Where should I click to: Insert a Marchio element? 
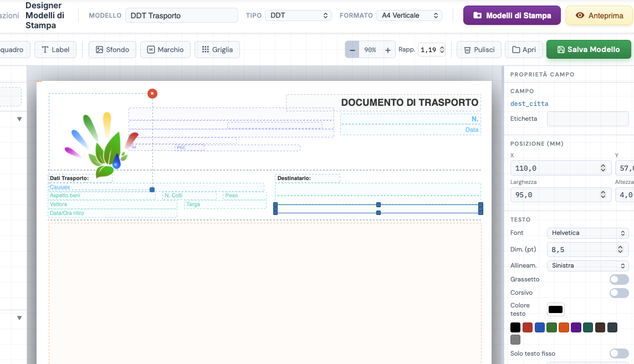click(165, 50)
